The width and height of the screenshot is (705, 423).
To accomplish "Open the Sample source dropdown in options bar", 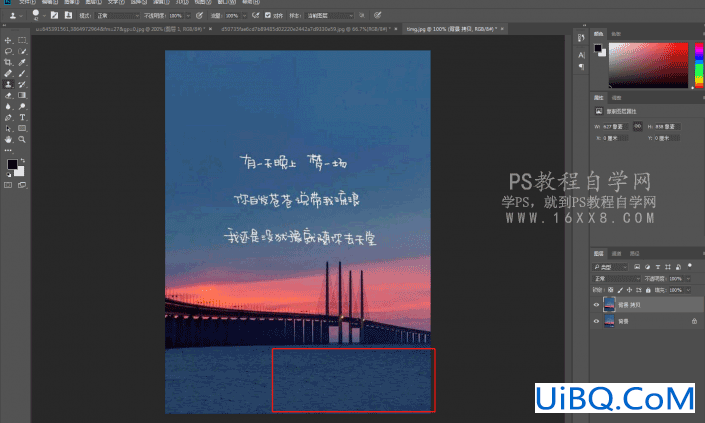I will point(330,15).
